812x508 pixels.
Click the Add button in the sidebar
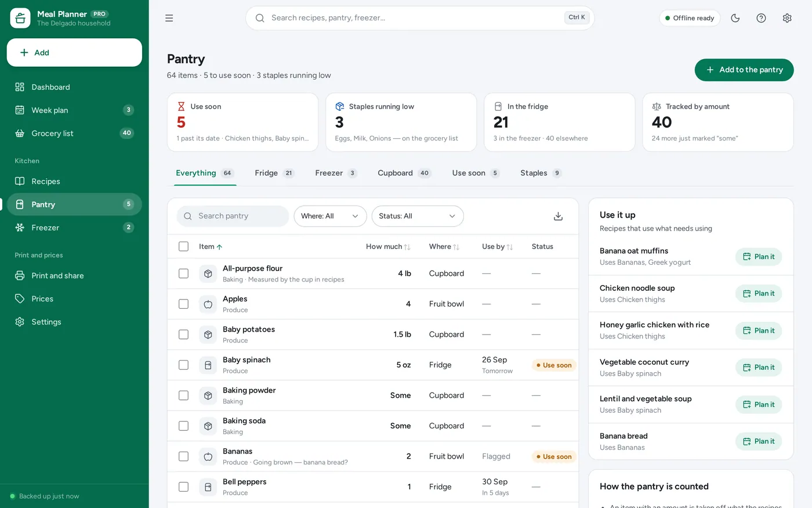(74, 53)
